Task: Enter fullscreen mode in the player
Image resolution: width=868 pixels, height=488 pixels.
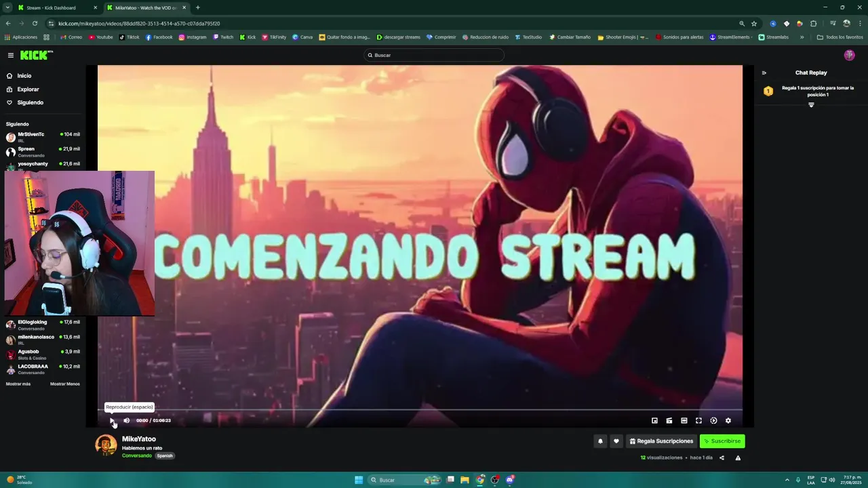Action: (x=698, y=420)
